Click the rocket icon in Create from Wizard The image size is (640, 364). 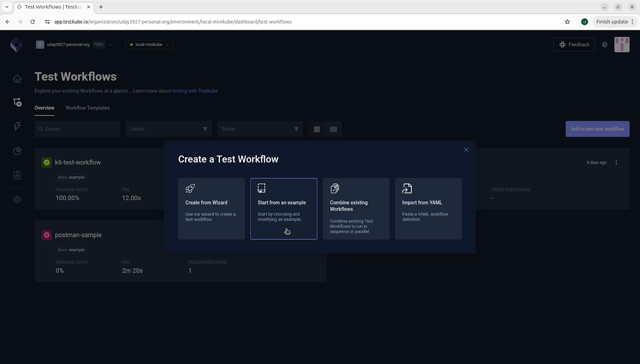pyautogui.click(x=190, y=188)
